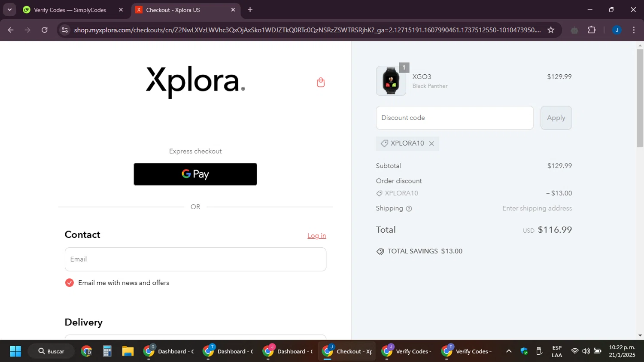This screenshot has height=362, width=644.
Task: Close the Verify Codes SimplyCodes tab
Action: [121, 9]
